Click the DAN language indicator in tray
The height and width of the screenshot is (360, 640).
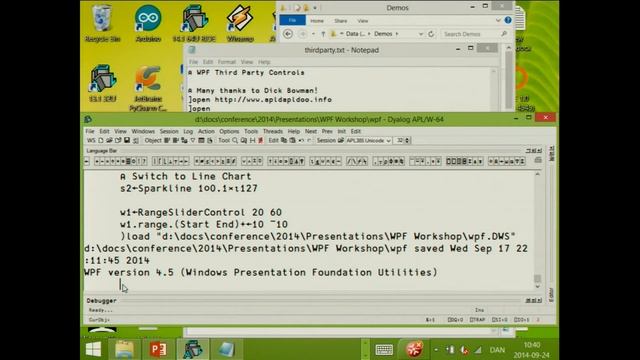497,350
